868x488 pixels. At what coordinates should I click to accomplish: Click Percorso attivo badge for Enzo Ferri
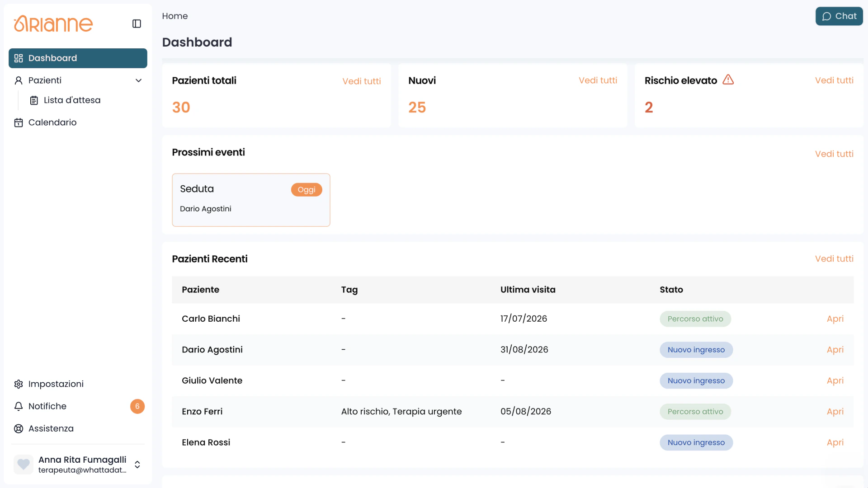point(695,412)
